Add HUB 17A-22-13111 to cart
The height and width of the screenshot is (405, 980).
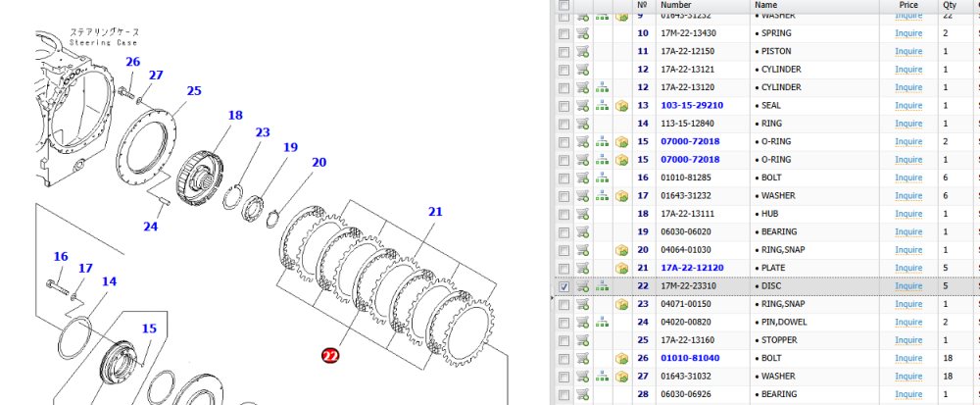[x=582, y=214]
